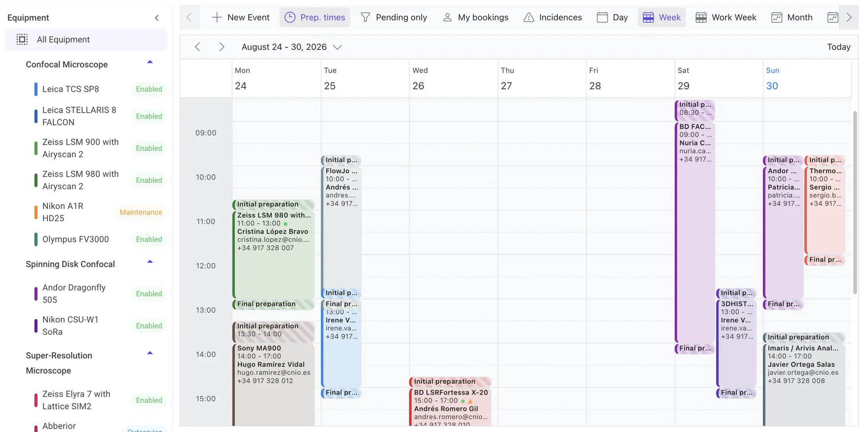
Task: Click the Day calendar icon
Action: point(602,17)
